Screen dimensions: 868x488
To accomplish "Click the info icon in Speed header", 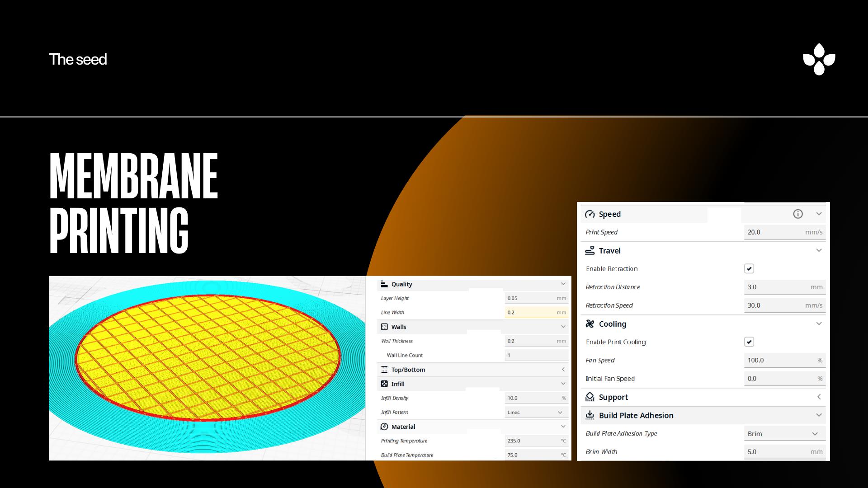I will [x=798, y=214].
